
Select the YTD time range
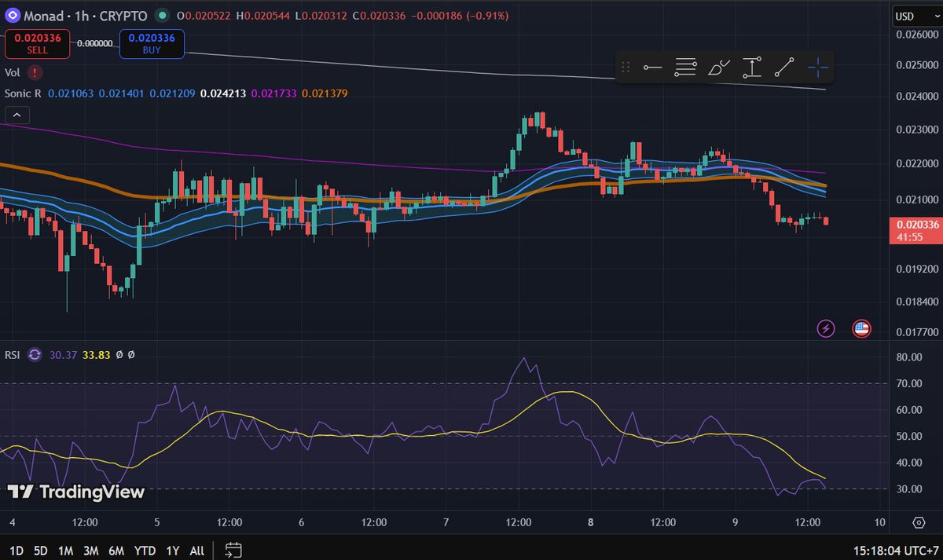[145, 551]
